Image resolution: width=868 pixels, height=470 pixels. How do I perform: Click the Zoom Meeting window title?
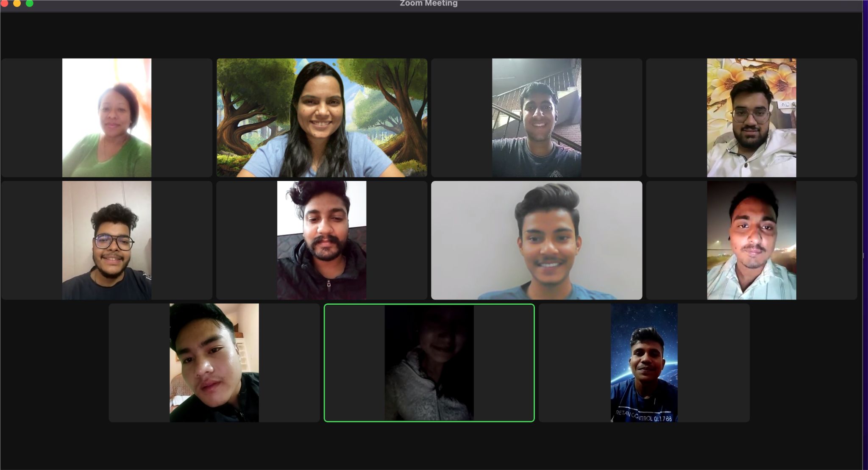tap(428, 3)
